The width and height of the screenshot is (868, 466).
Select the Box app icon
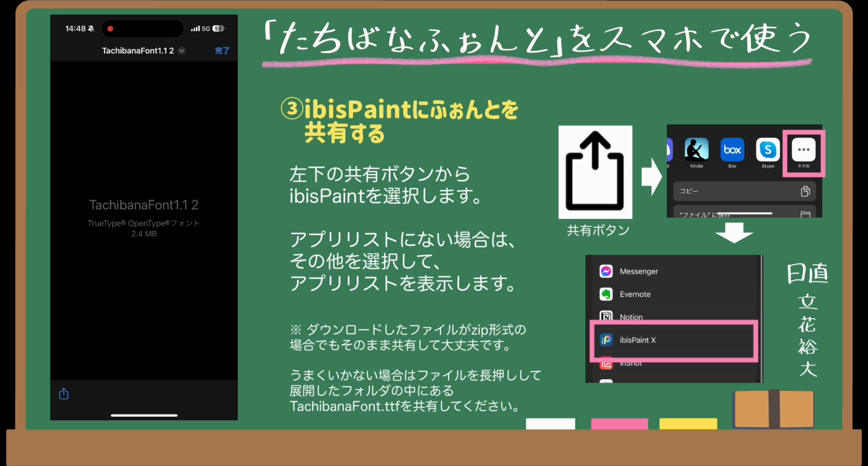[732, 150]
